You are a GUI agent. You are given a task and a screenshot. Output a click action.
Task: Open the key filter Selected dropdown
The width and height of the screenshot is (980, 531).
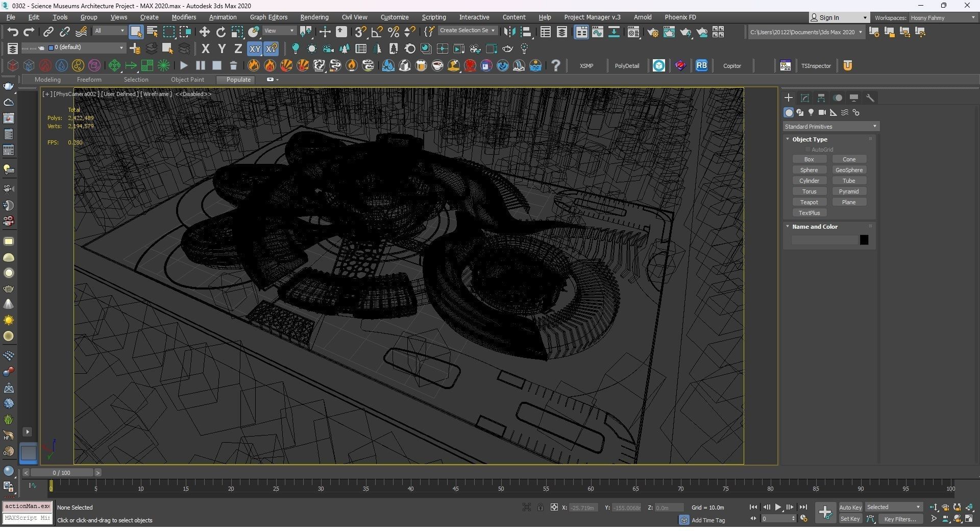click(894, 508)
